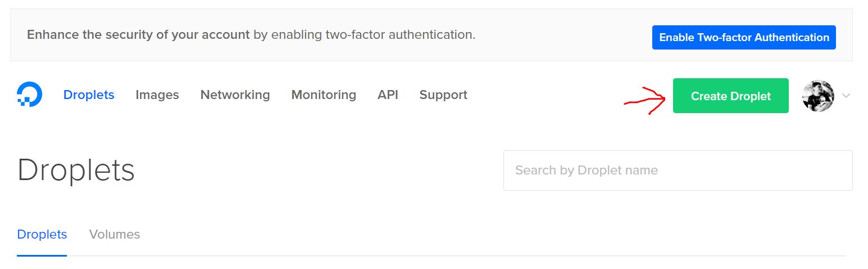Click the green Create Droplet button

[x=731, y=96]
